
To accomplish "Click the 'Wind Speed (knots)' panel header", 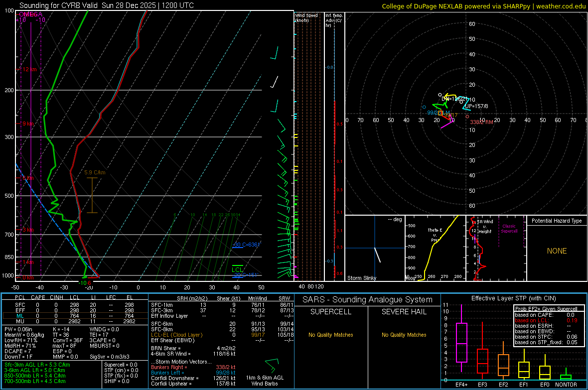I will click(306, 17).
